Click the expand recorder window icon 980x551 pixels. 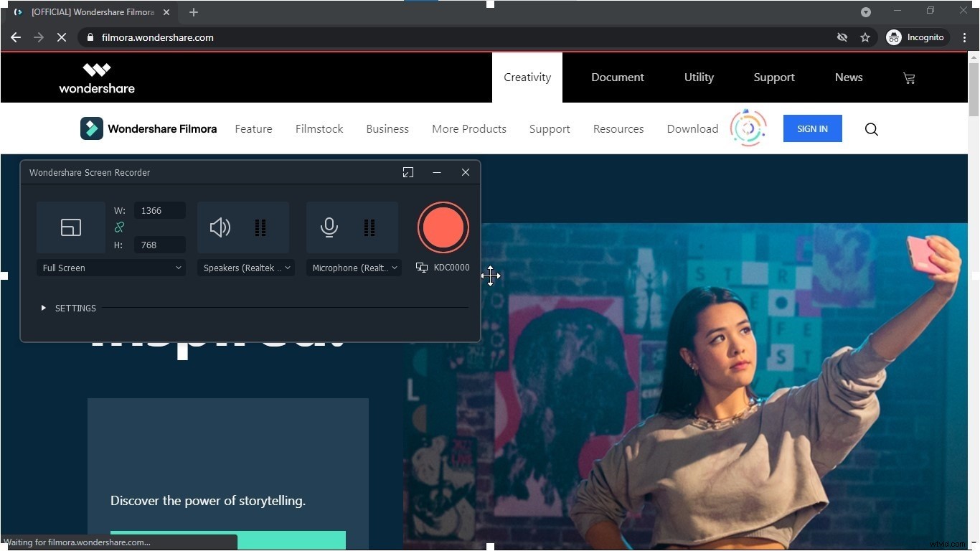click(407, 172)
